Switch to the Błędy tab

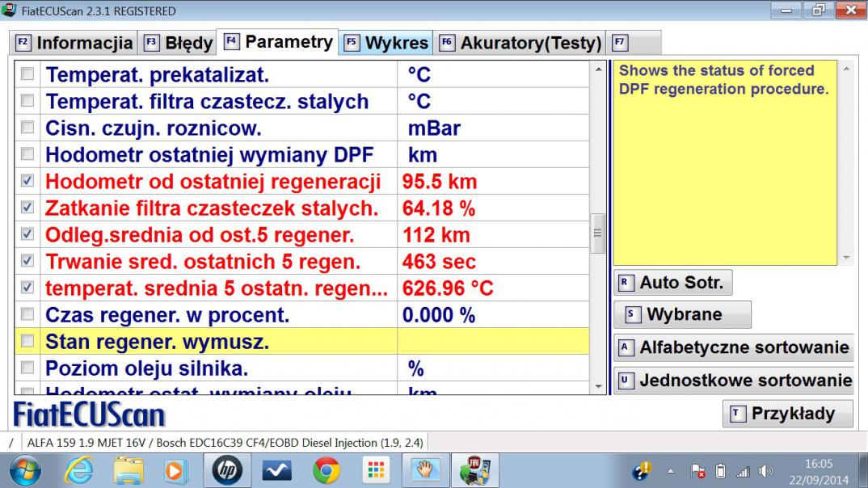(178, 43)
